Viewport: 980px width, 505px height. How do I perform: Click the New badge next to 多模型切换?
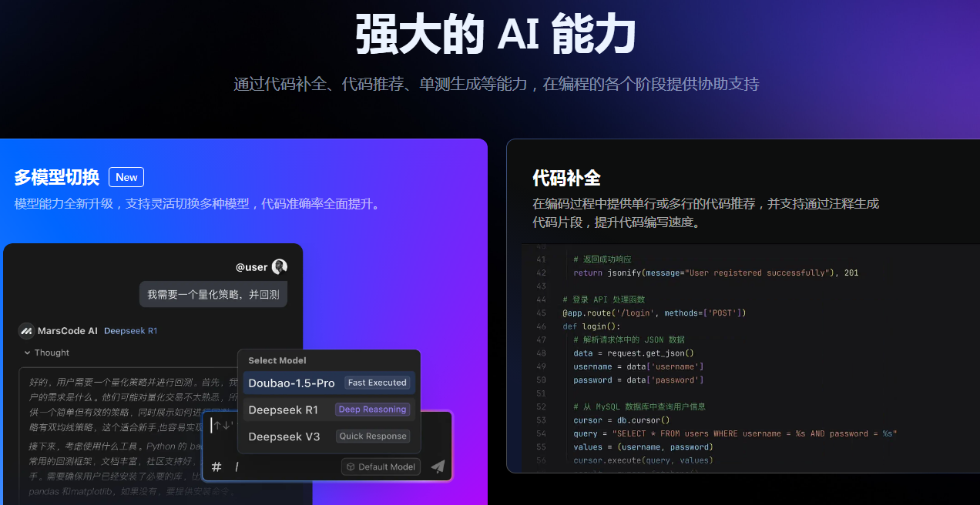point(126,176)
